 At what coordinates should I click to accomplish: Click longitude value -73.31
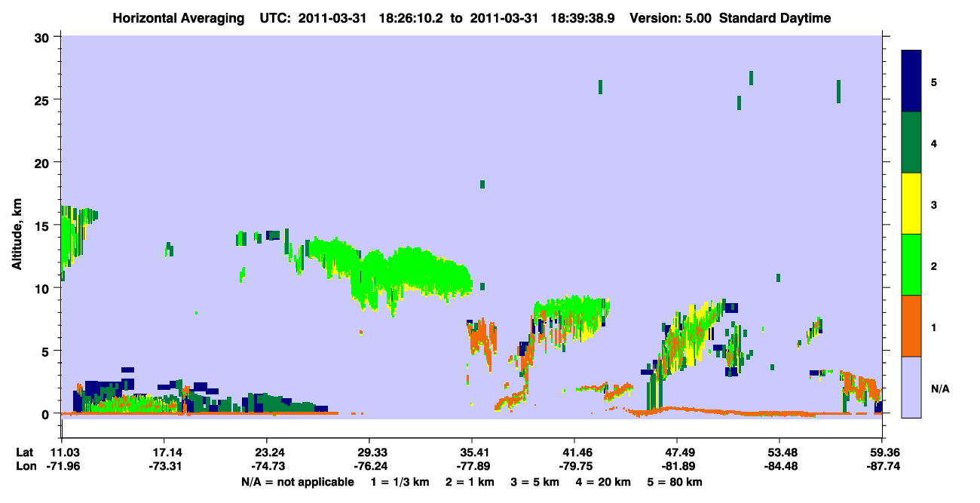click(164, 466)
